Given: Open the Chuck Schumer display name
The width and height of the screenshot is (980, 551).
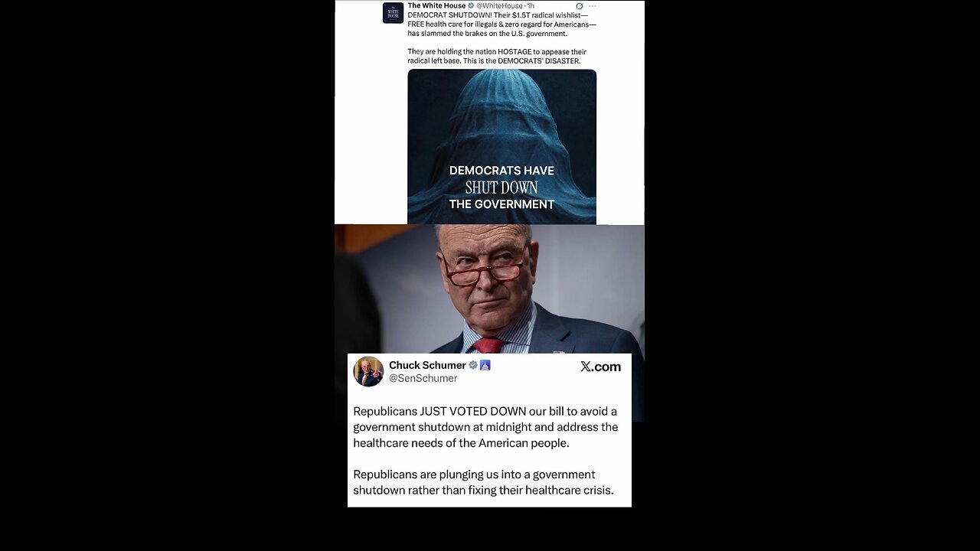Looking at the screenshot, I should [427, 365].
